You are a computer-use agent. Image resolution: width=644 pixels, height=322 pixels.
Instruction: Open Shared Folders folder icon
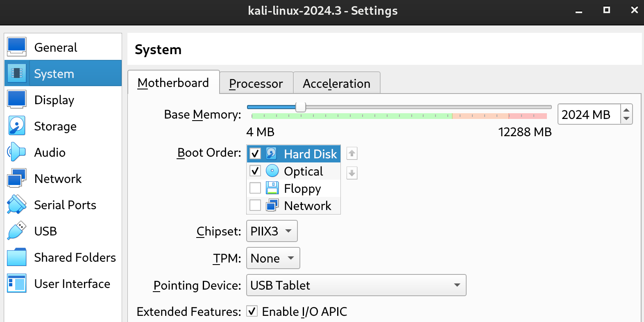pos(17,257)
